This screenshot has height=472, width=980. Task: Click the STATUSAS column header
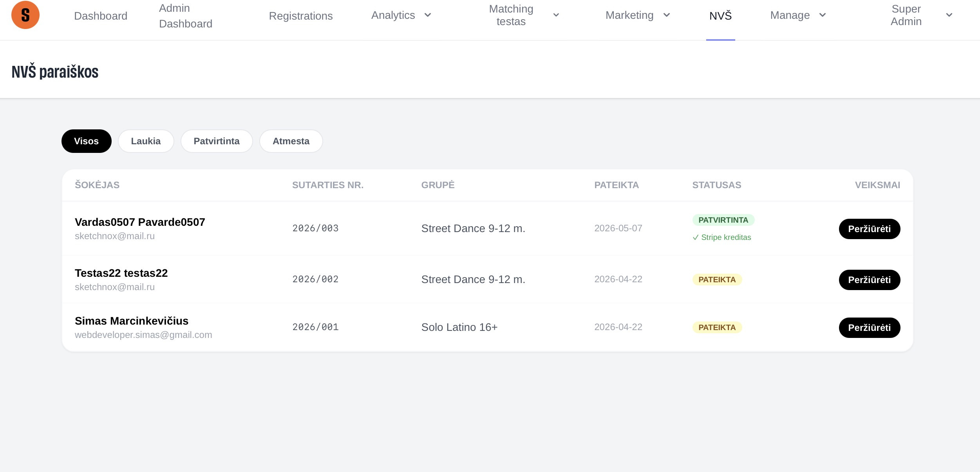click(x=716, y=185)
